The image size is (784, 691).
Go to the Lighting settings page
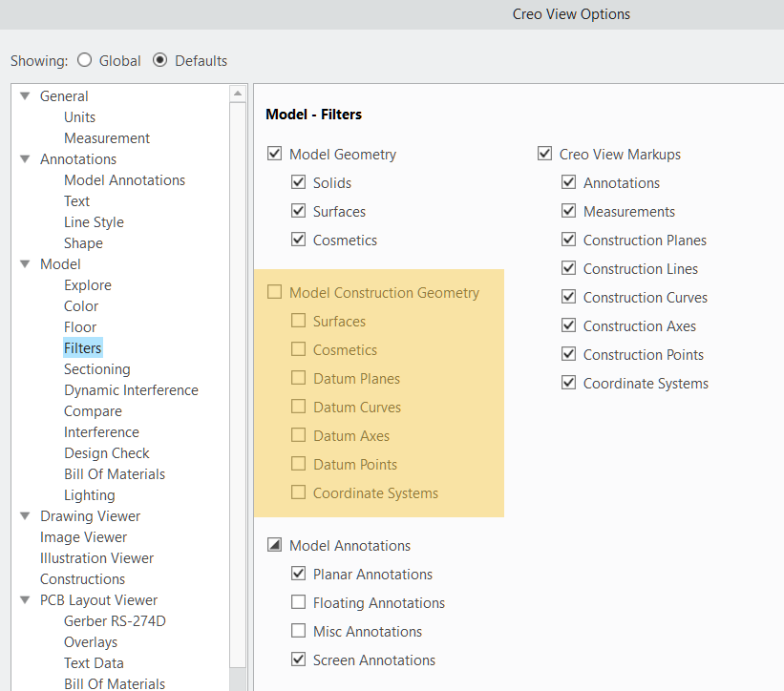point(89,494)
